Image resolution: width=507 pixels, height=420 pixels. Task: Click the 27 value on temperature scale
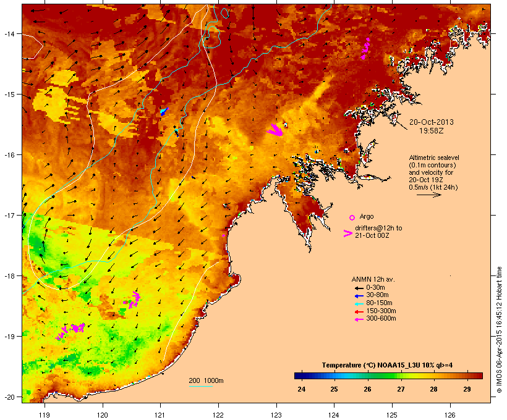[x=401, y=389]
